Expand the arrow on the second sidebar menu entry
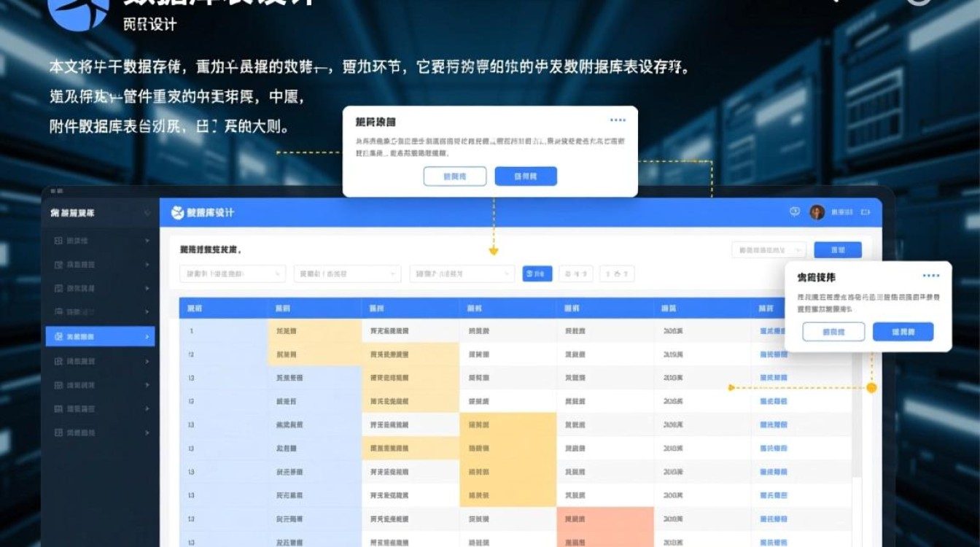The image size is (980, 547). 147,264
